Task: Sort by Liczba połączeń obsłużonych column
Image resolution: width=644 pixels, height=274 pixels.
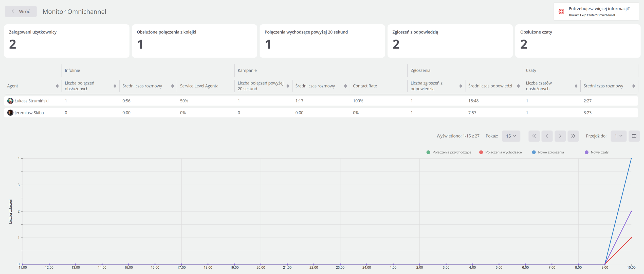Action: tap(115, 86)
